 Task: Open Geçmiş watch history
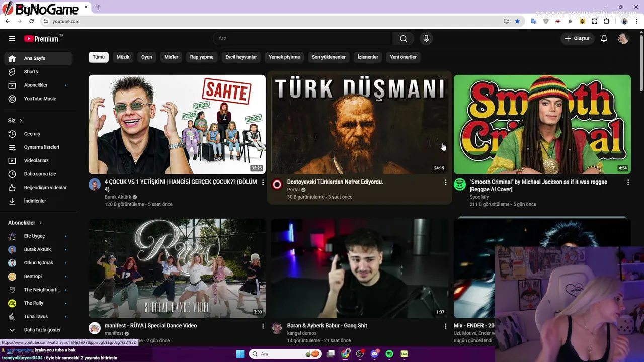point(38,134)
